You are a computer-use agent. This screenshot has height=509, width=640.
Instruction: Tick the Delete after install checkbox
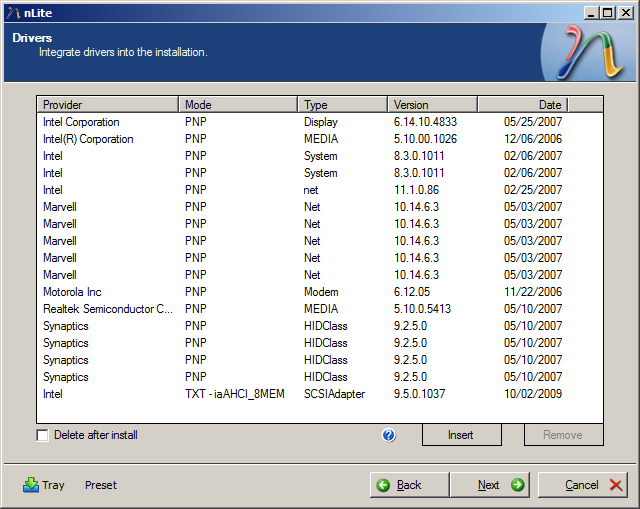tap(42, 436)
